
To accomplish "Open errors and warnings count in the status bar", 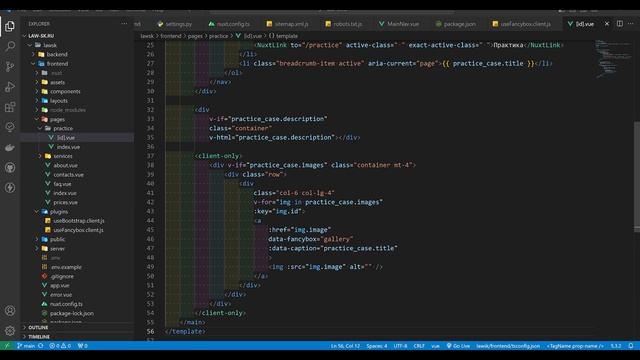I will coord(60,346).
